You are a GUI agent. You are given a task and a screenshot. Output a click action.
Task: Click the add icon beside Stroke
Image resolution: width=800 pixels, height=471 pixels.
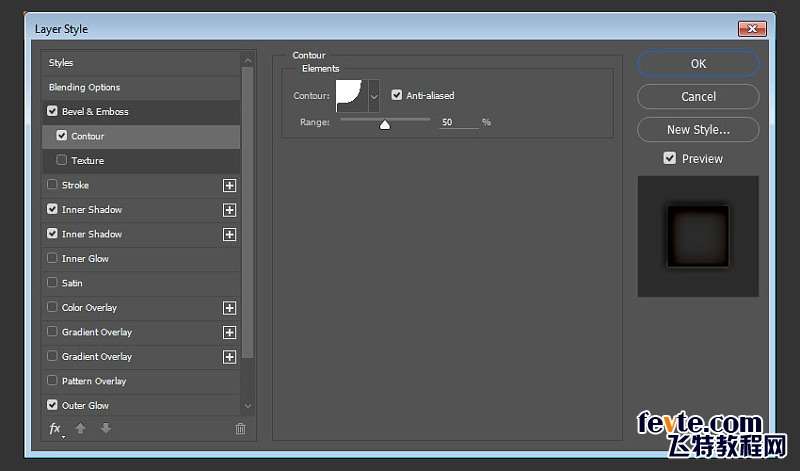coord(230,185)
